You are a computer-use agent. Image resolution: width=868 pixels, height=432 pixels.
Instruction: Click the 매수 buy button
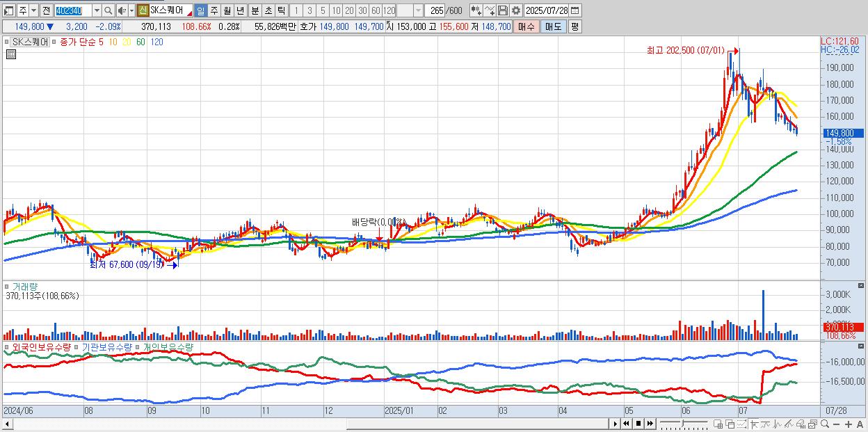click(x=527, y=26)
